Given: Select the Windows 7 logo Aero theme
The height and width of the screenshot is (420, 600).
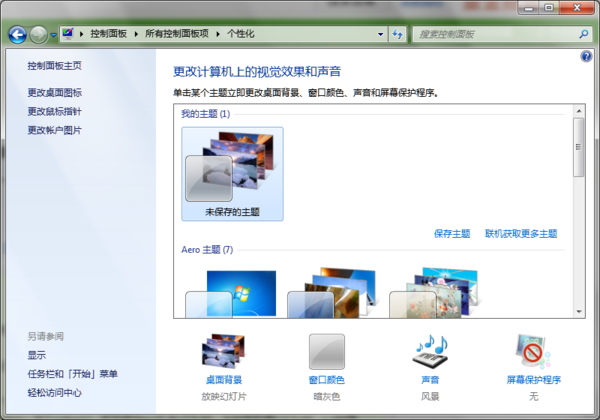Looking at the screenshot, I should 231,293.
